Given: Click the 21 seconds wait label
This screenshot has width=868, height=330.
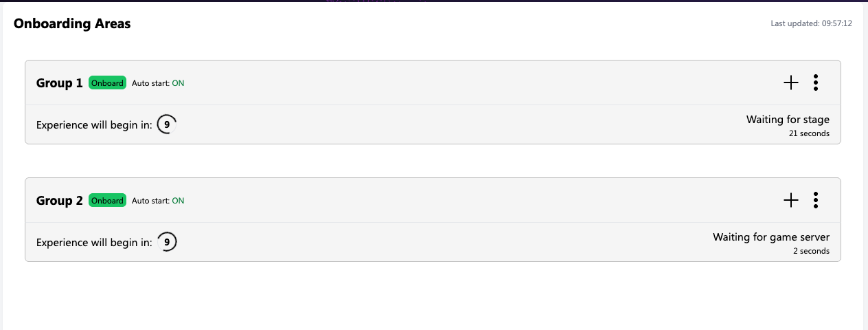Looking at the screenshot, I should tap(809, 133).
